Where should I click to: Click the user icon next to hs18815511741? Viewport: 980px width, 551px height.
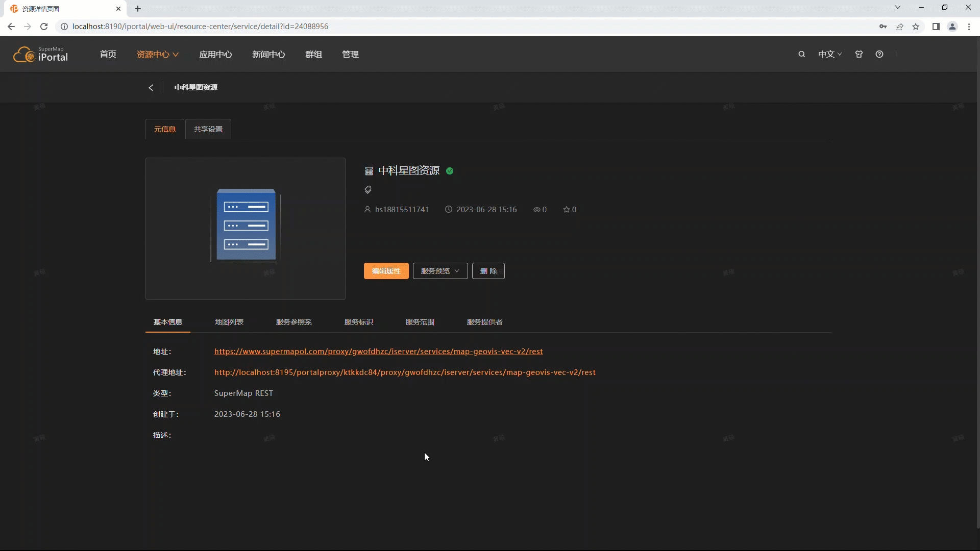[x=367, y=210]
